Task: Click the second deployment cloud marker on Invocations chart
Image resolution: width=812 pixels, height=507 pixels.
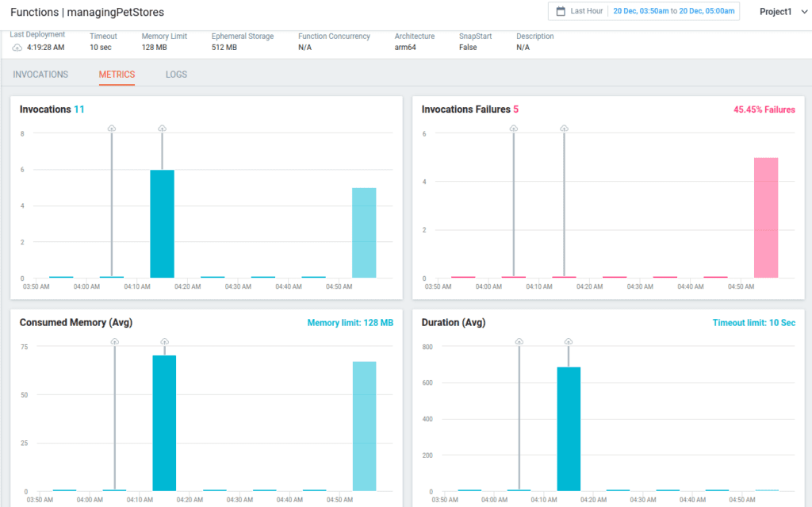Action: [x=163, y=127]
